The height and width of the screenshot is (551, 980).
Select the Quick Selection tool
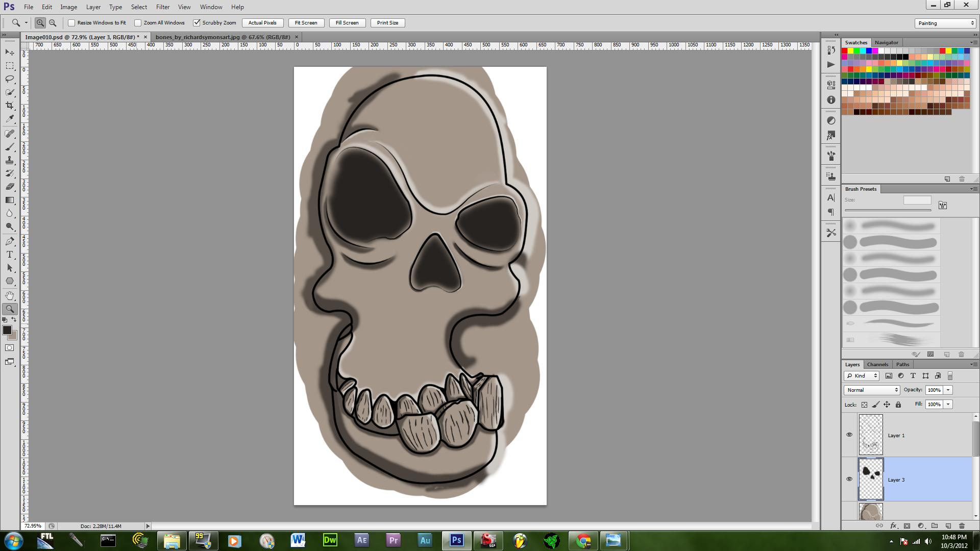(x=10, y=92)
